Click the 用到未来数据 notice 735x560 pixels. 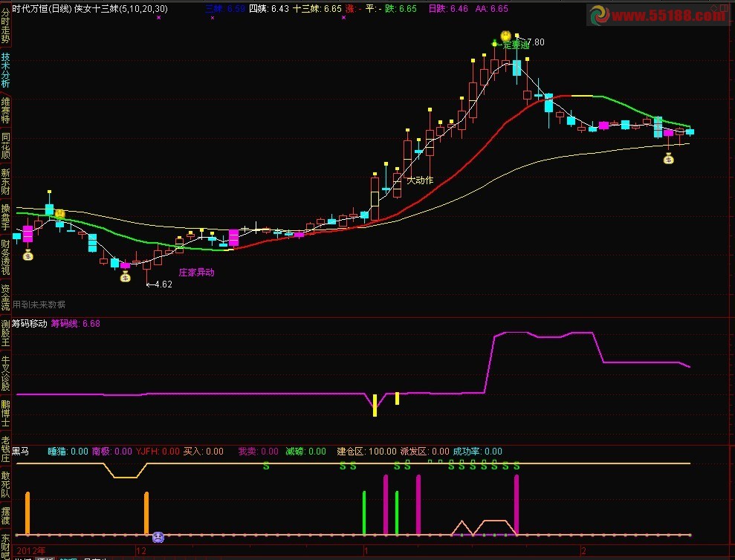[39, 305]
